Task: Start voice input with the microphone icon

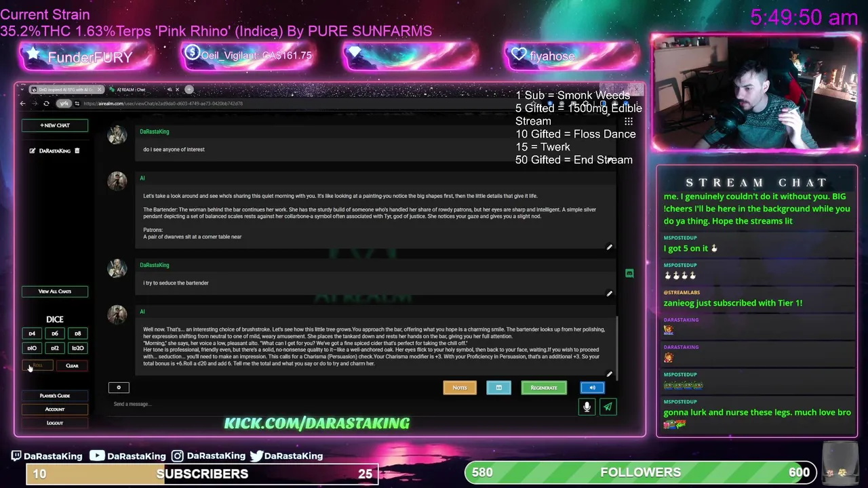Action: click(587, 407)
